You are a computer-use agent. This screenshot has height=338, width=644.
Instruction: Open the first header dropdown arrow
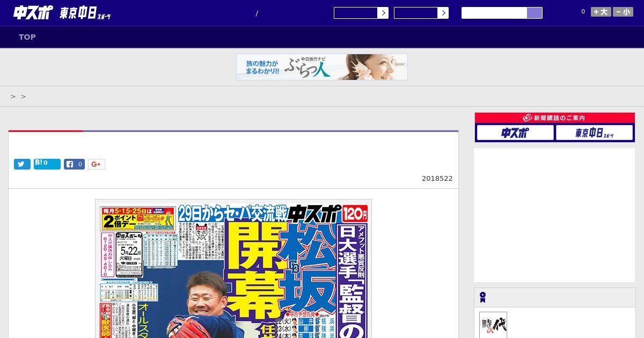[x=383, y=13]
